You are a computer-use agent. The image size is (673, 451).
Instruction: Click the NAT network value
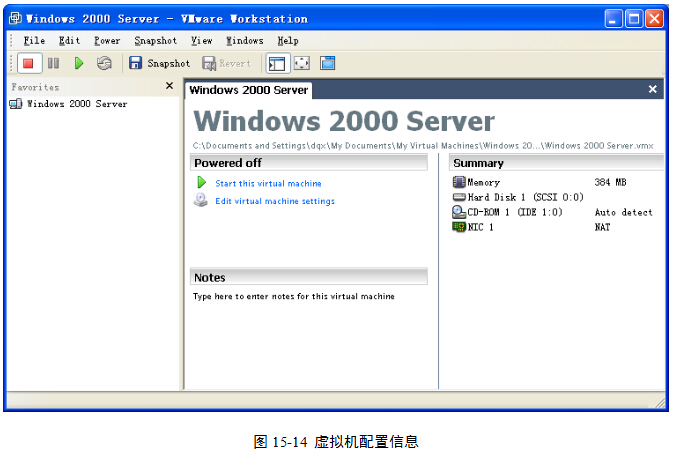click(602, 227)
